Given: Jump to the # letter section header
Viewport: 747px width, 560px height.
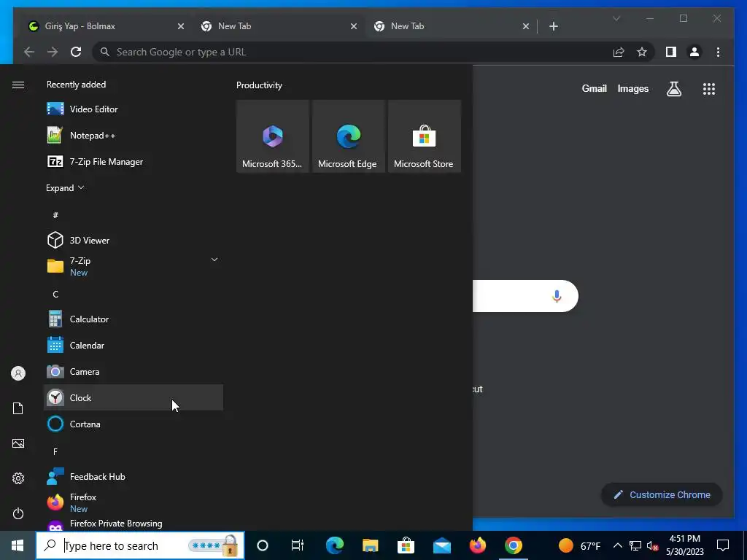Looking at the screenshot, I should (x=55, y=215).
